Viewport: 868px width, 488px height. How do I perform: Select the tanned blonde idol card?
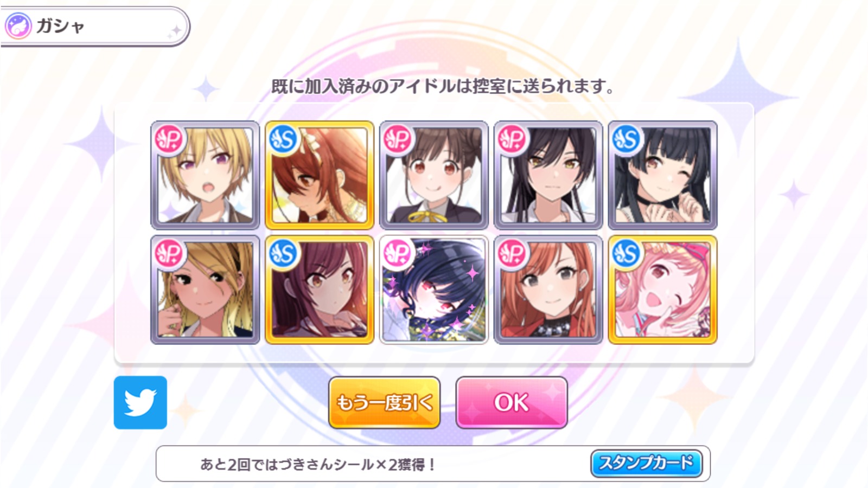(x=205, y=290)
